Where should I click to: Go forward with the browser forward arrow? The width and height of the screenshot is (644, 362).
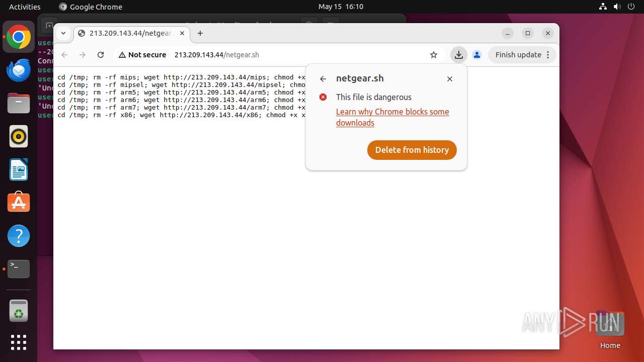[x=83, y=55]
